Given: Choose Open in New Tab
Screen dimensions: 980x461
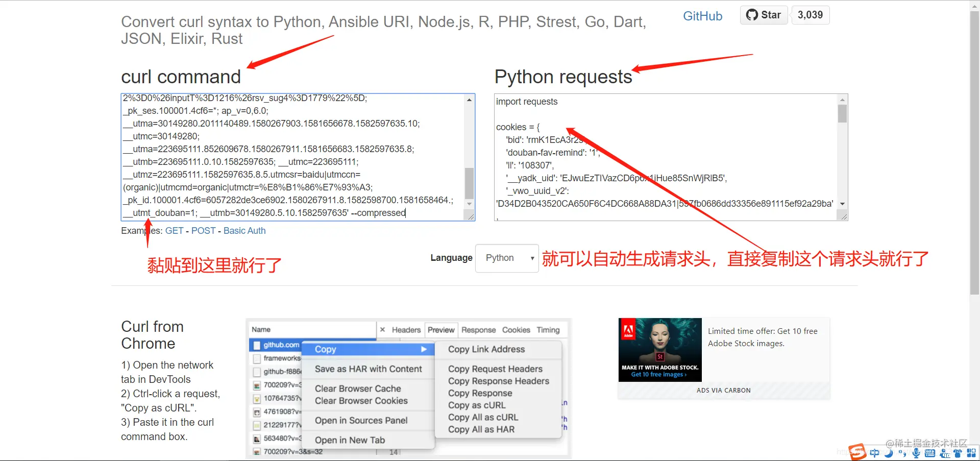Looking at the screenshot, I should point(350,440).
